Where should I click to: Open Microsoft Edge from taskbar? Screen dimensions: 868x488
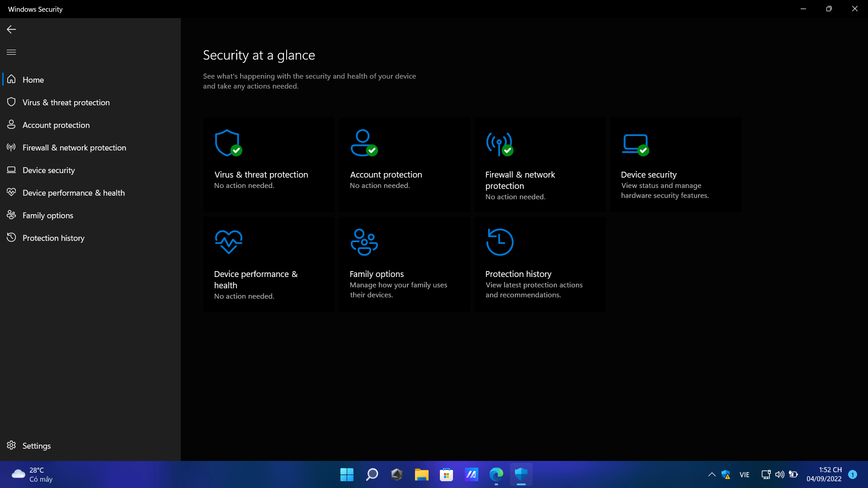496,474
